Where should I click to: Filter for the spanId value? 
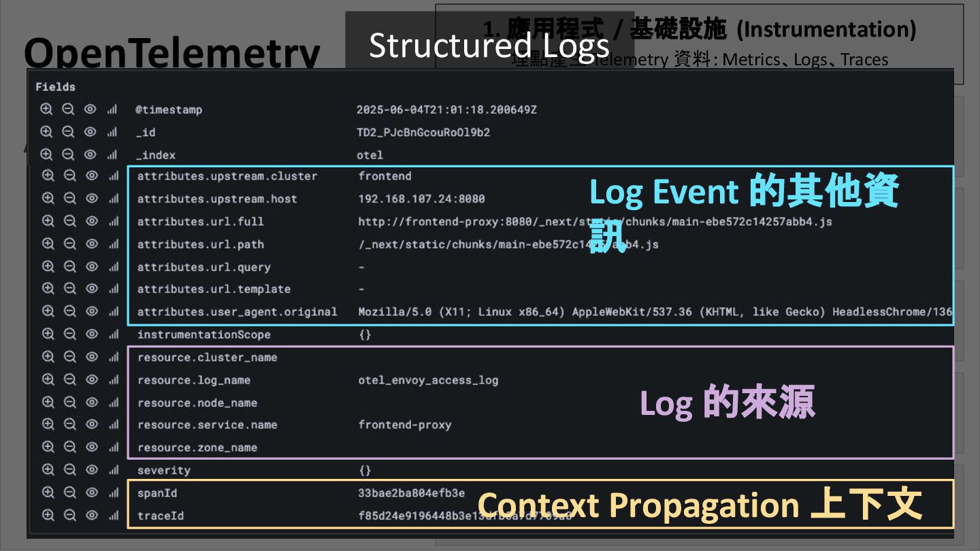(48, 492)
